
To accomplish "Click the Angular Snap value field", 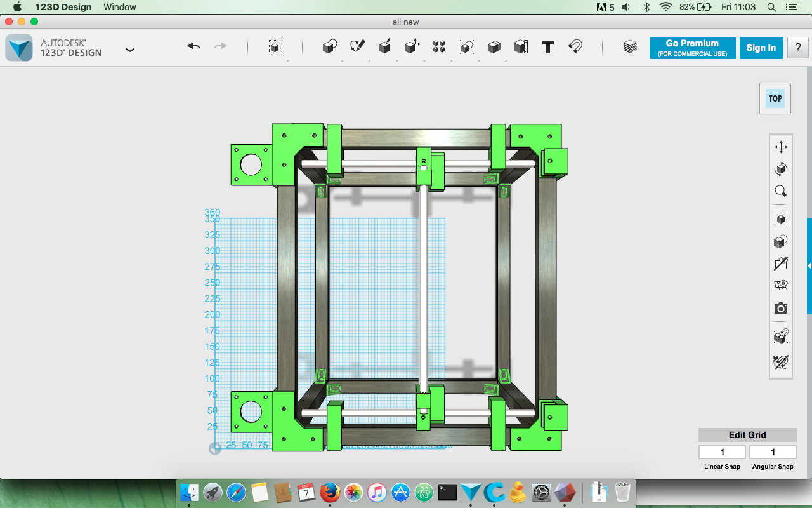I will tap(773, 452).
